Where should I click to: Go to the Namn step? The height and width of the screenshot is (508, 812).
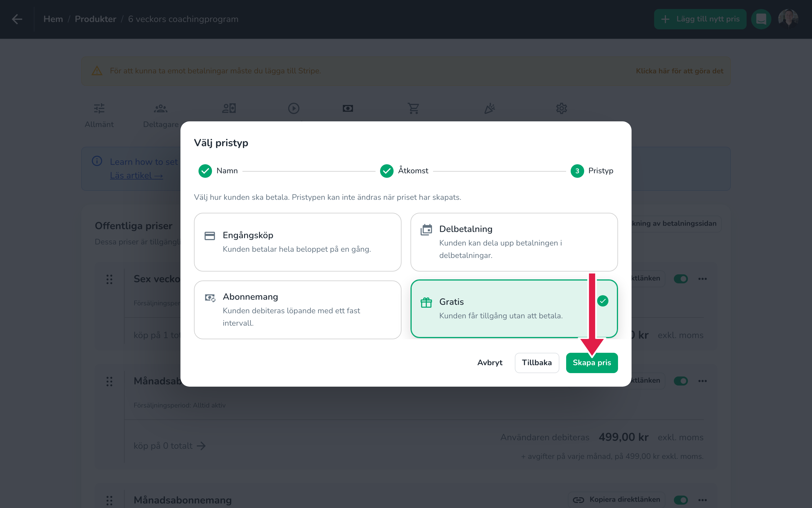(x=218, y=171)
